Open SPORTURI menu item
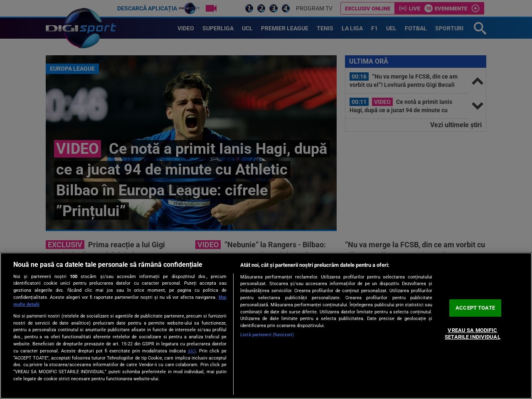 coord(449,28)
